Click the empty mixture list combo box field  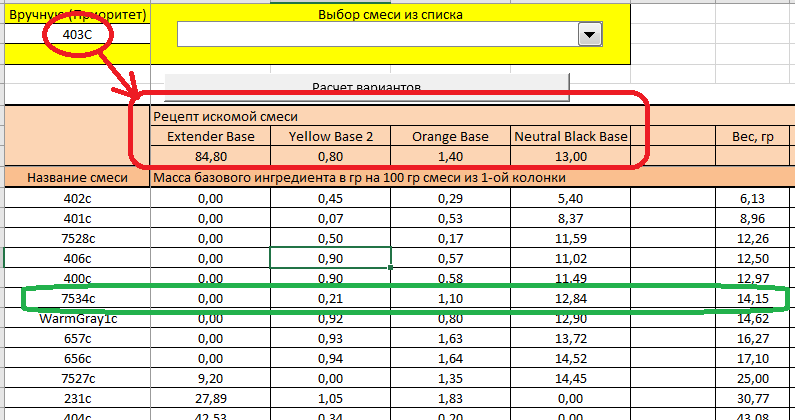[376, 35]
